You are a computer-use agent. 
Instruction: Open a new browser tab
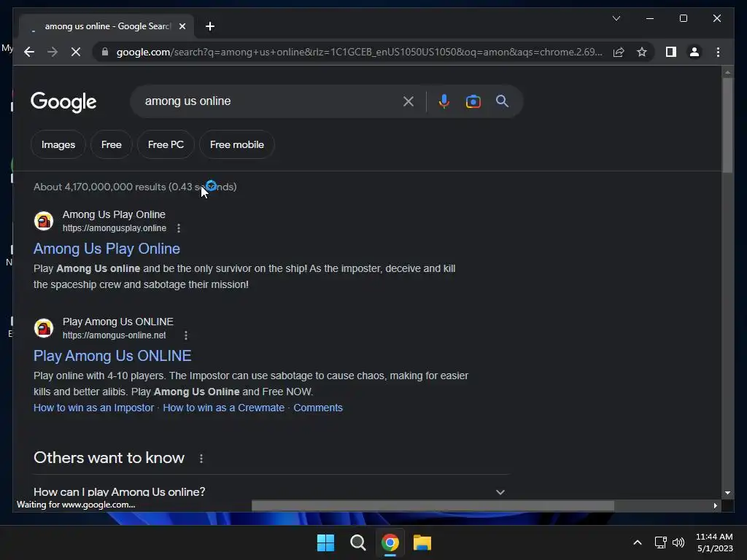[x=210, y=26]
